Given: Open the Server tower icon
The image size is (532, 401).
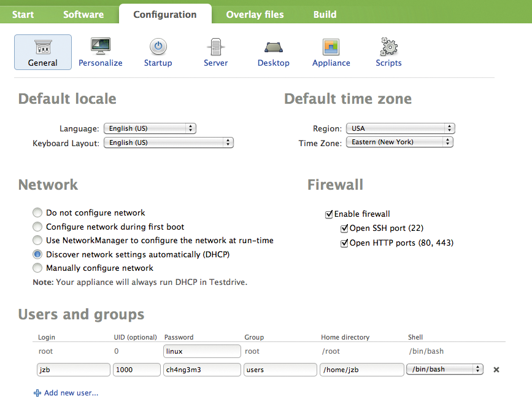Looking at the screenshot, I should pyautogui.click(x=216, y=47).
